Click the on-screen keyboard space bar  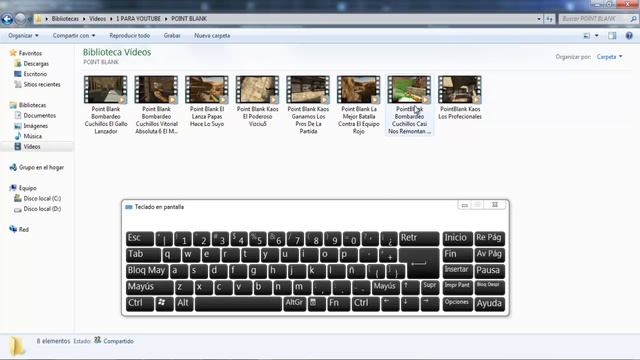tap(238, 304)
